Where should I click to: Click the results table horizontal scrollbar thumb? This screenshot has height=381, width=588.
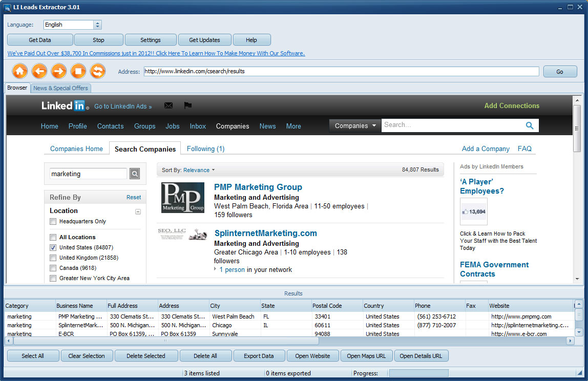pyautogui.click(x=166, y=341)
